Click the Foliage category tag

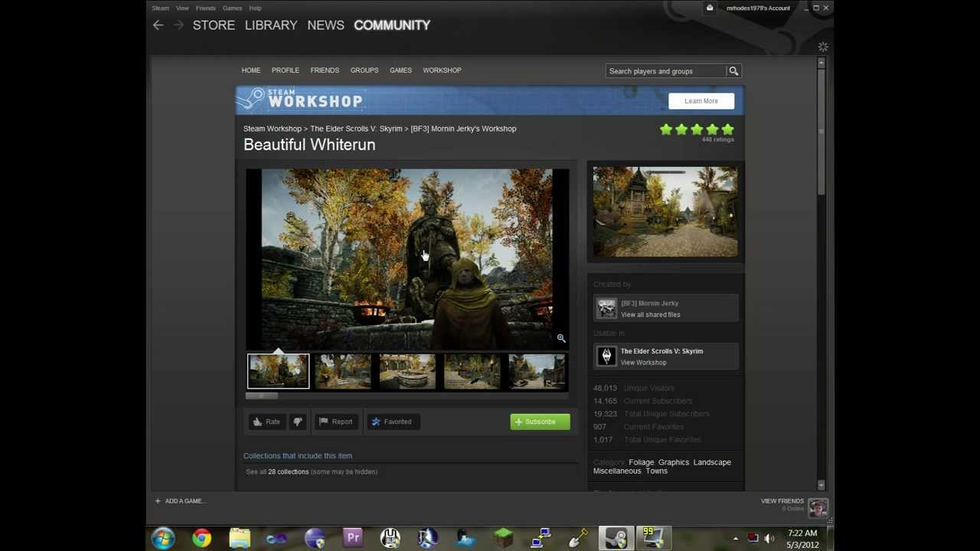point(642,462)
